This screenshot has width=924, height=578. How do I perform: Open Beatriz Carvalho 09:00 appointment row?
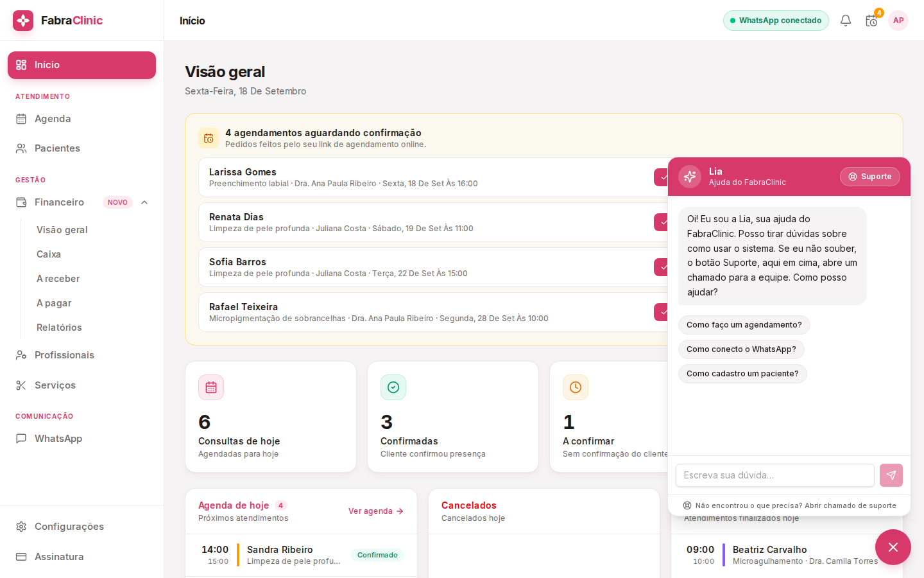[787, 555]
